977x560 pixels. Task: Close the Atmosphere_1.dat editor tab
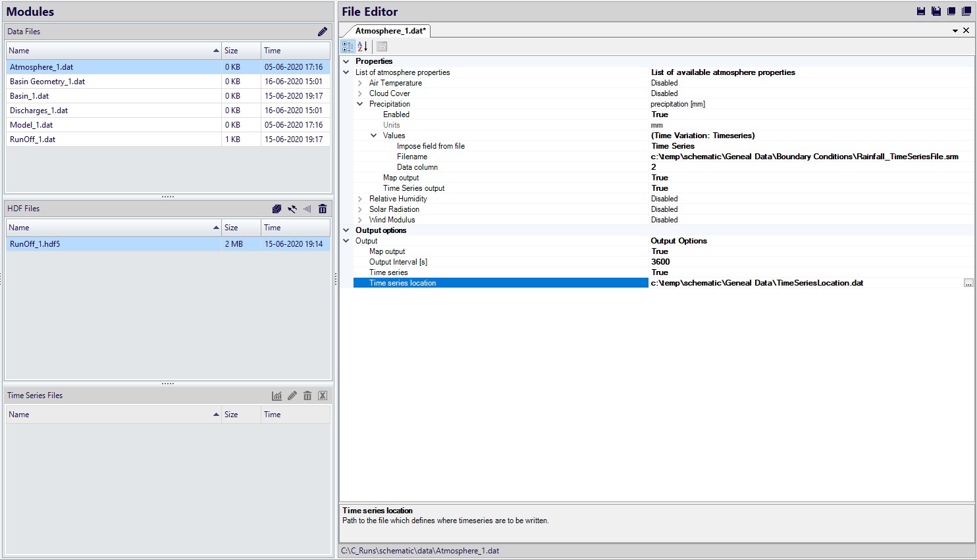tap(966, 30)
